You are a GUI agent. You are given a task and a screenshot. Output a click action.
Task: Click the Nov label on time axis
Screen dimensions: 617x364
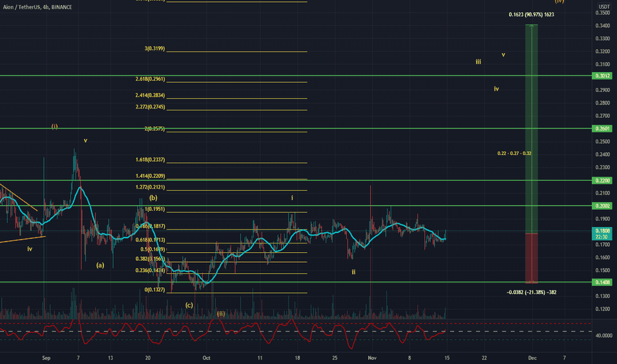click(372, 358)
